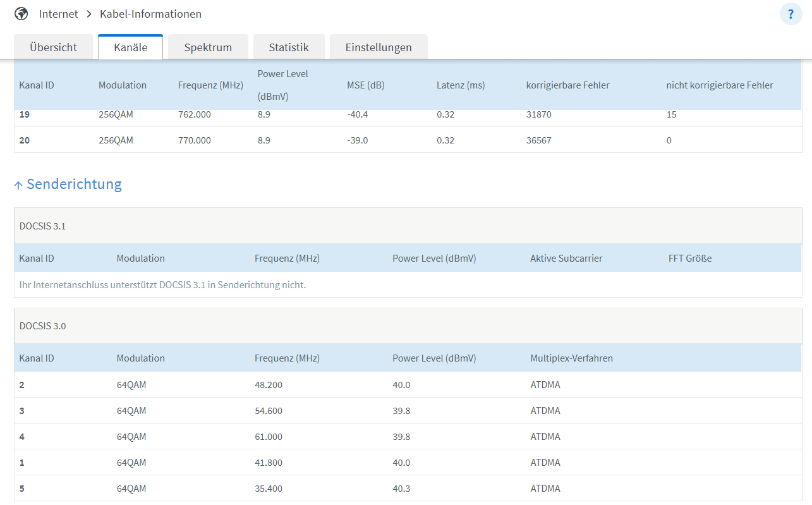Viewport: 812px width, 505px height.
Task: Switch to the Übersicht tab
Action: [54, 47]
